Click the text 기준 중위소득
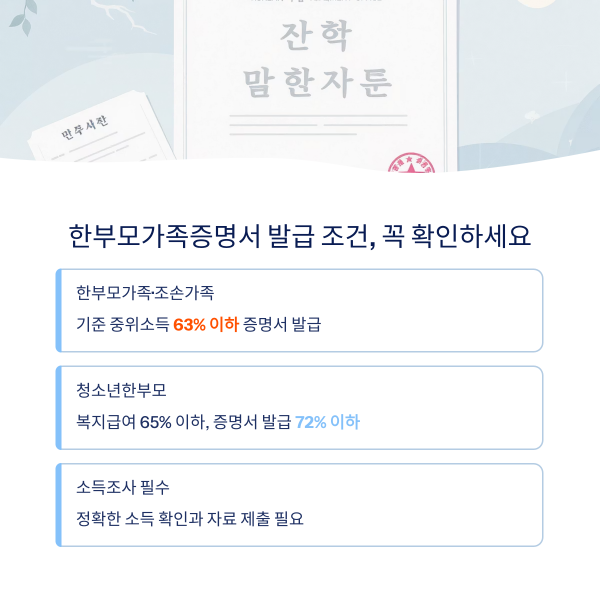600x603 pixels. tap(122, 325)
